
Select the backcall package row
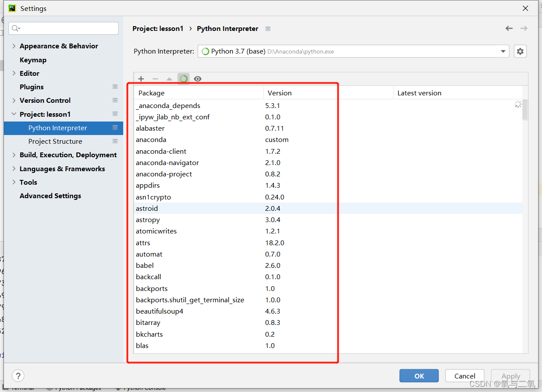[328, 277]
